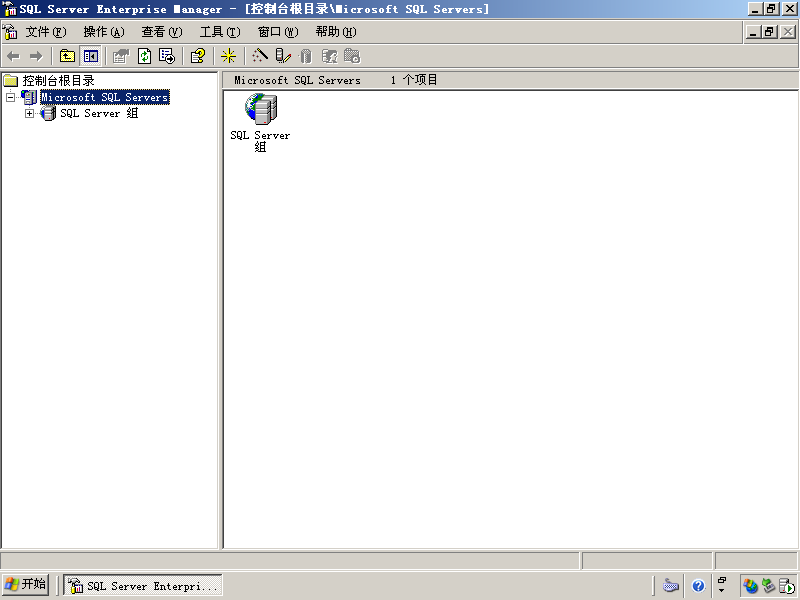Screen dimensions: 800x600
Task: Select Microsoft SQL Servers in the tree
Action: pyautogui.click(x=105, y=97)
